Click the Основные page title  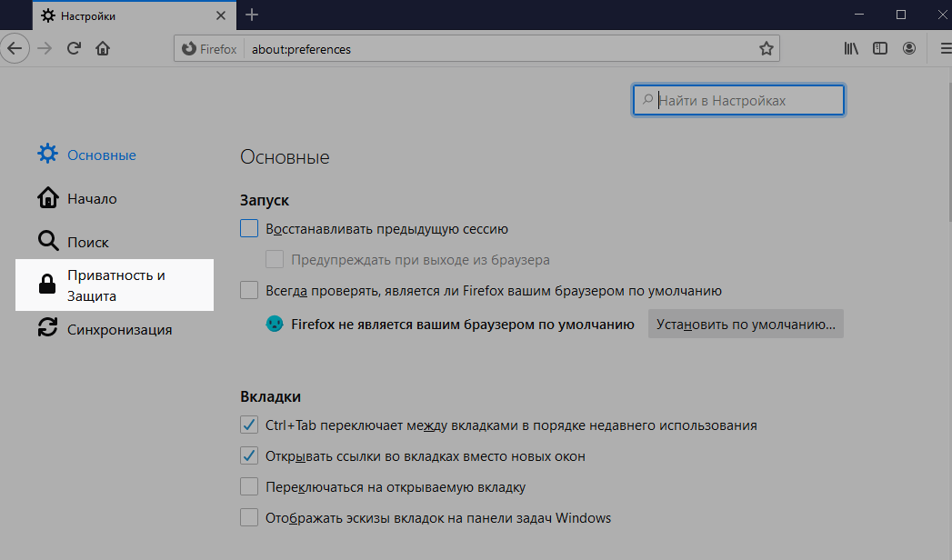coord(285,156)
